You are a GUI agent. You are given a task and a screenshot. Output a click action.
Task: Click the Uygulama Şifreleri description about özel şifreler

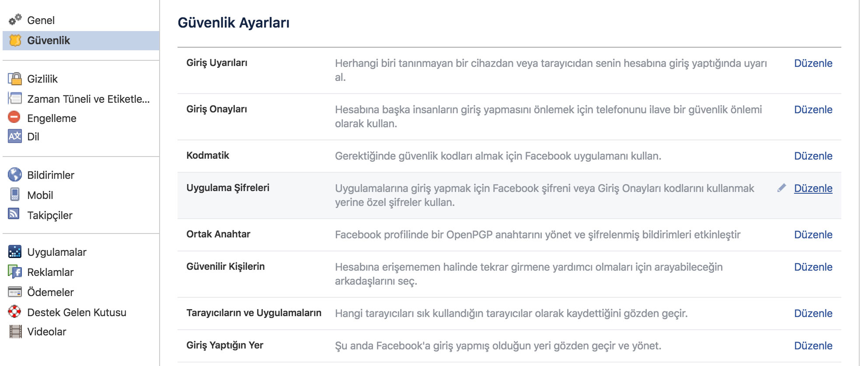(544, 195)
